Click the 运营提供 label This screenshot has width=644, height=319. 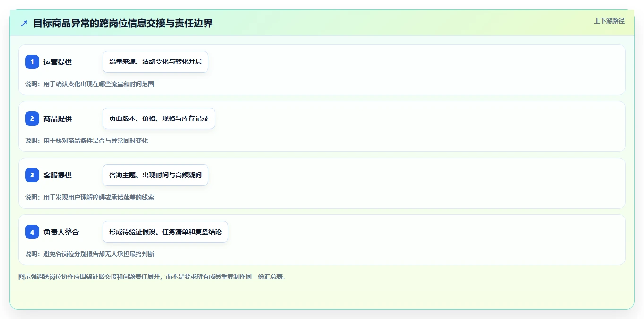(58, 62)
